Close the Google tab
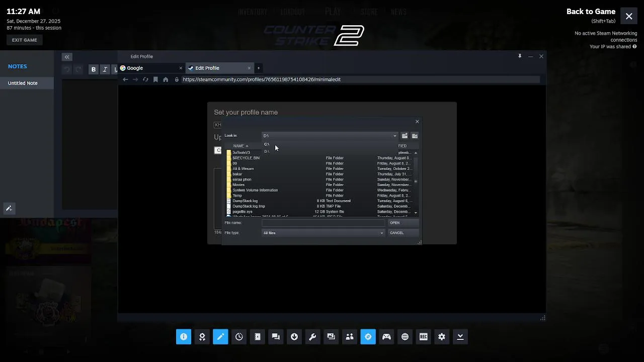Viewport: 644px width, 362px height. pos(181,68)
